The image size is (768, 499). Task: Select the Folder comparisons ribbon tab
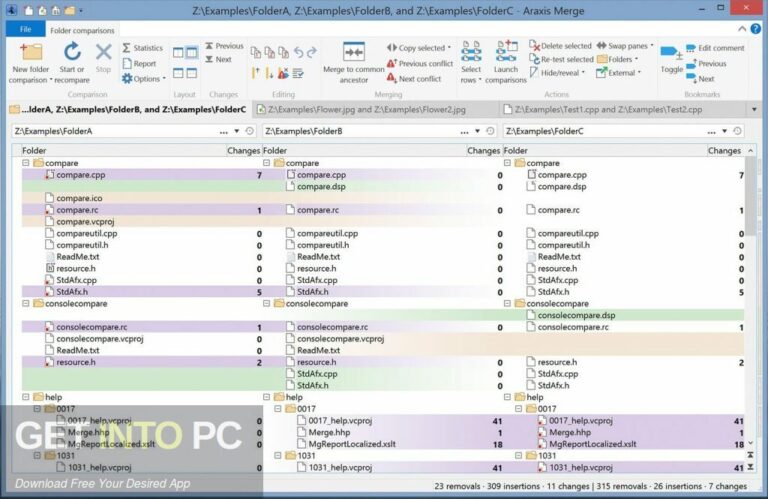coord(82,30)
